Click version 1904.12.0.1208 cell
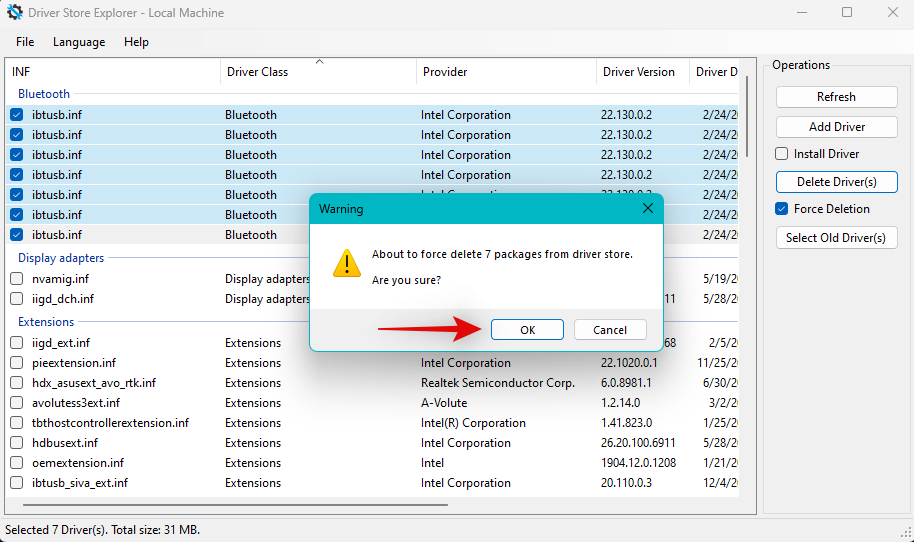Image resolution: width=914 pixels, height=542 pixels. [x=638, y=463]
